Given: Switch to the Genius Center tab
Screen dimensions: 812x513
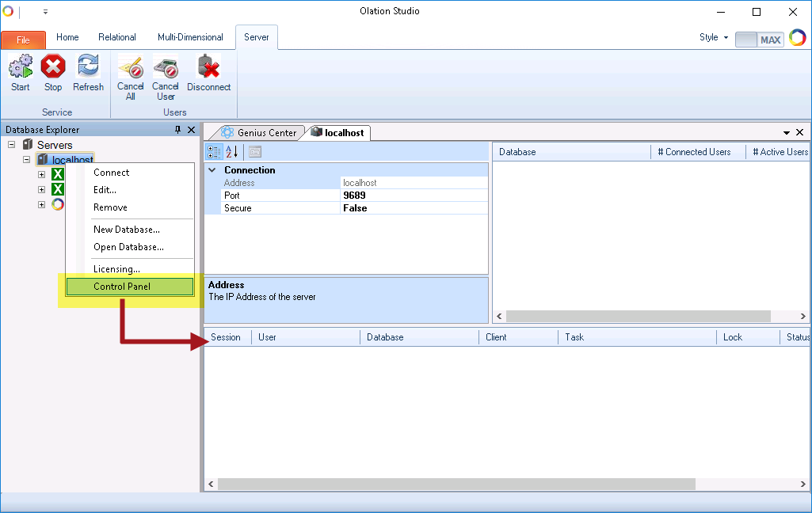Looking at the screenshot, I should coord(260,133).
